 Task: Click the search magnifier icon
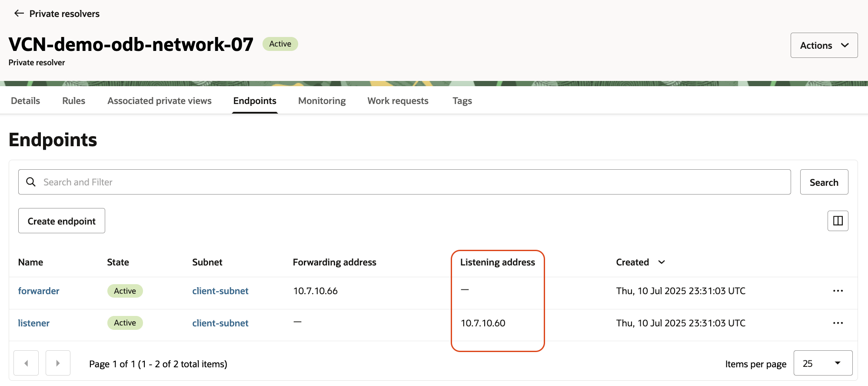[31, 182]
